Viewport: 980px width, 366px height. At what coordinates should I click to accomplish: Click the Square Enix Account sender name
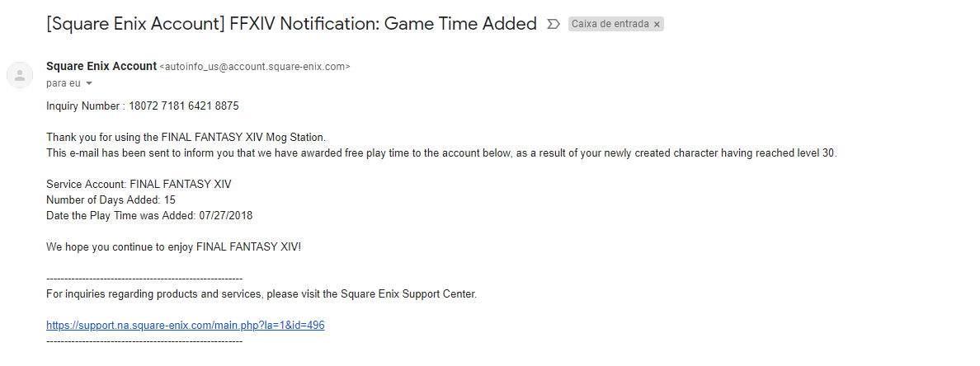[101, 66]
